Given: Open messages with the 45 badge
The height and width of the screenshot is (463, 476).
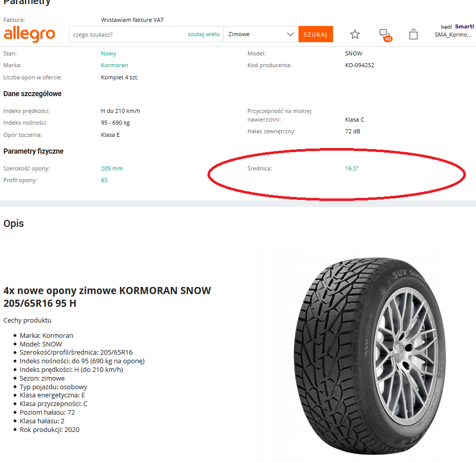Looking at the screenshot, I should [384, 34].
